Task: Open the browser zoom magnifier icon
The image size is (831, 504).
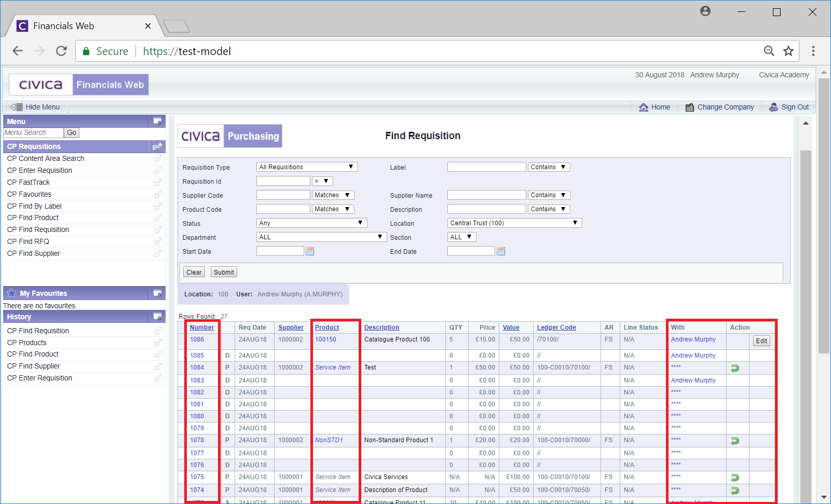Action: [x=769, y=51]
